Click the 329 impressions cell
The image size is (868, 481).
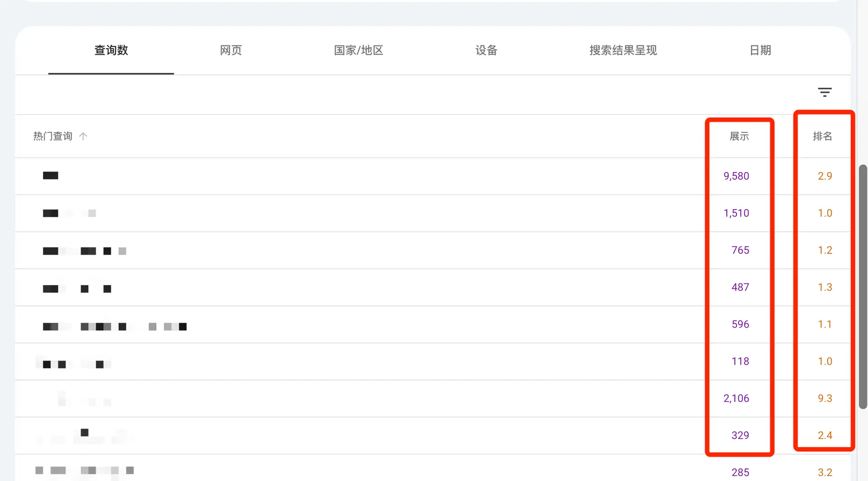[x=741, y=435]
